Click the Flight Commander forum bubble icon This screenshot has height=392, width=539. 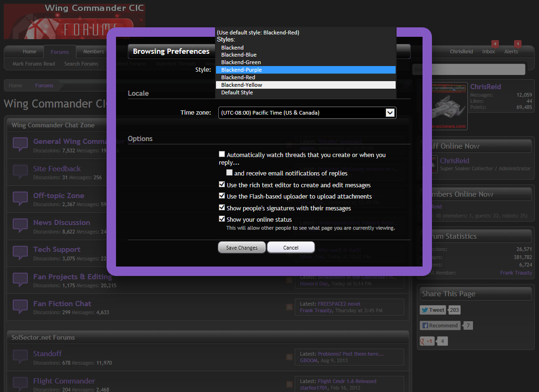[20, 384]
